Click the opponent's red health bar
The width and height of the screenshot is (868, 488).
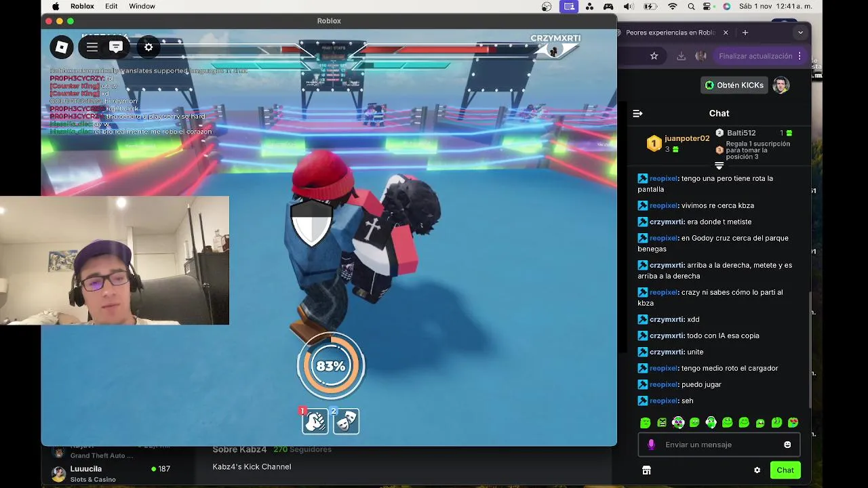tap(427, 49)
